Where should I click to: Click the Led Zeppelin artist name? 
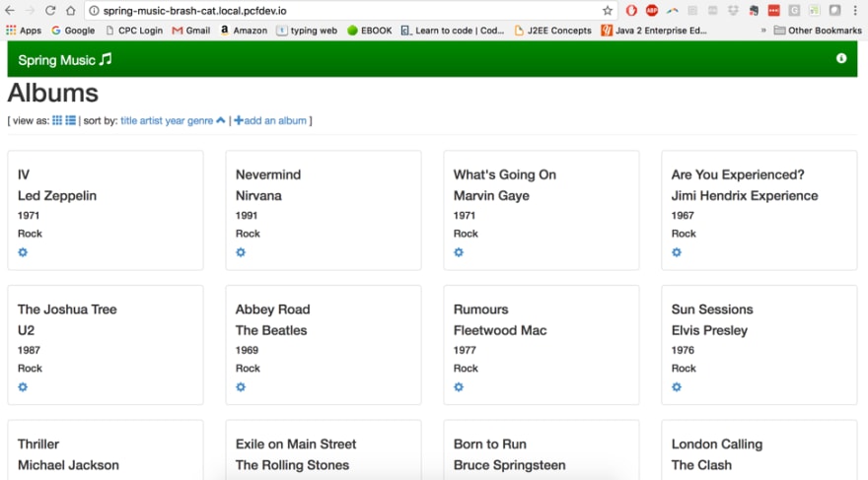[57, 196]
